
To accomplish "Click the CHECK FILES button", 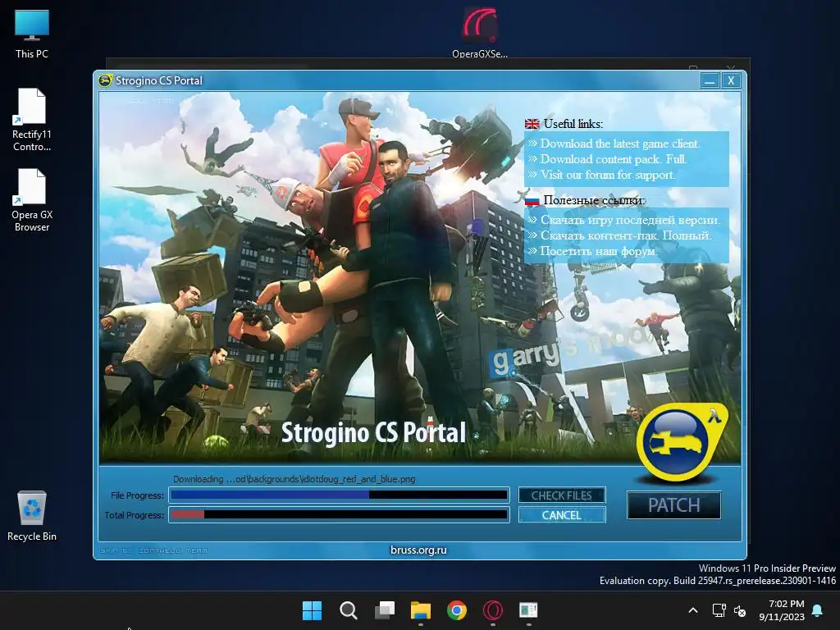I will click(561, 495).
